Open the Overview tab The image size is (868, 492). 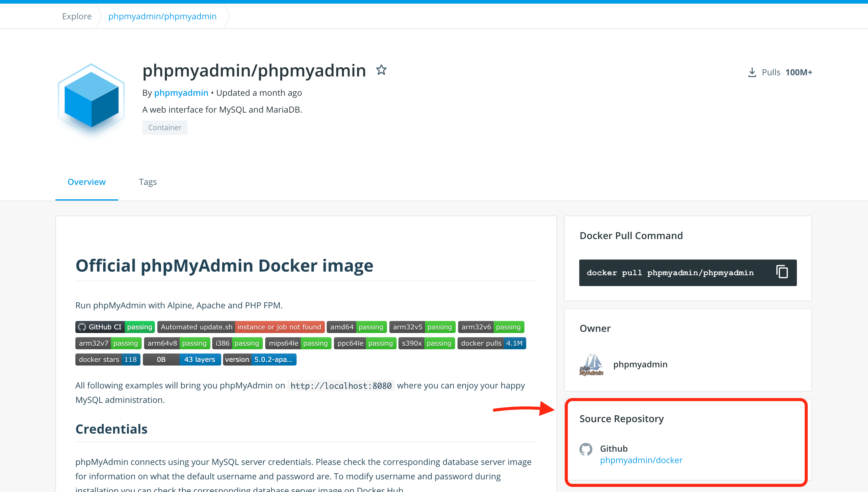[86, 182]
